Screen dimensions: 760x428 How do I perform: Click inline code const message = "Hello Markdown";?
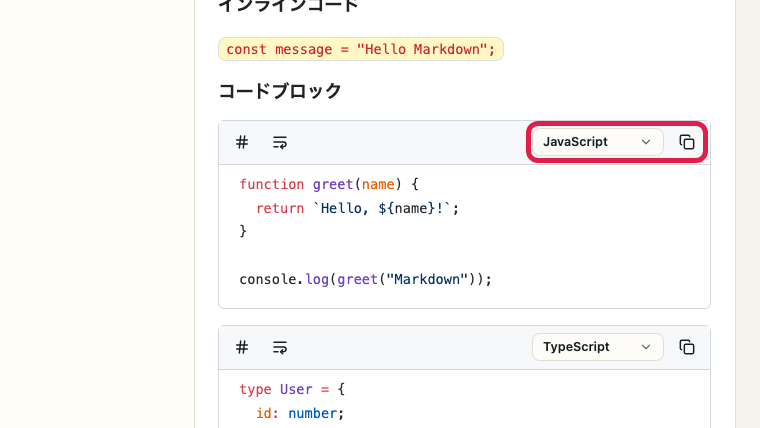[x=361, y=49]
